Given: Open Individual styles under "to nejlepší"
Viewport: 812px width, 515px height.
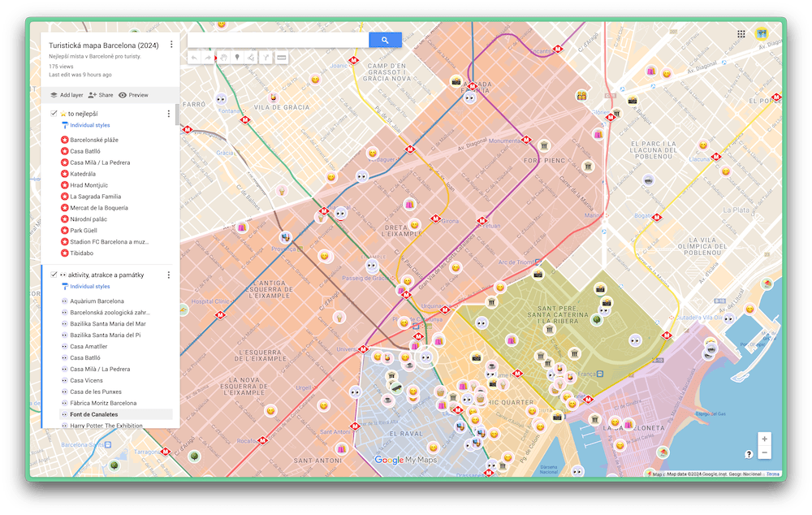Looking at the screenshot, I should (90, 125).
